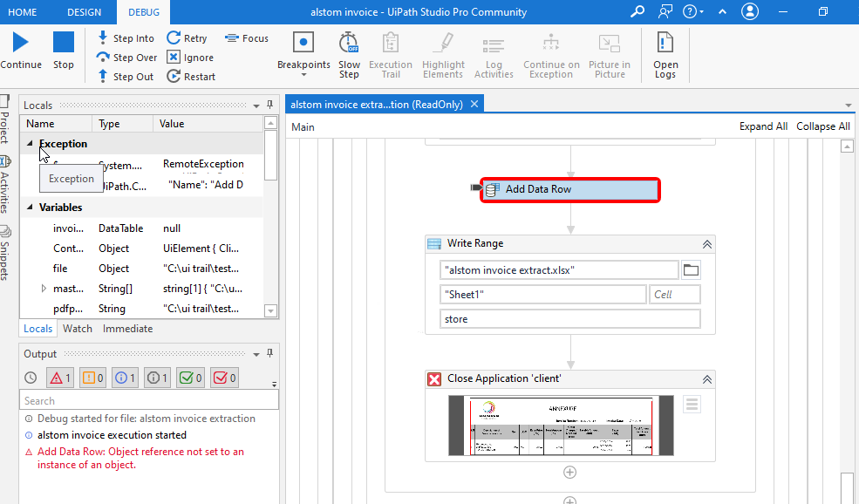This screenshot has width=859, height=504.
Task: Click Restart
Action: pos(191,77)
